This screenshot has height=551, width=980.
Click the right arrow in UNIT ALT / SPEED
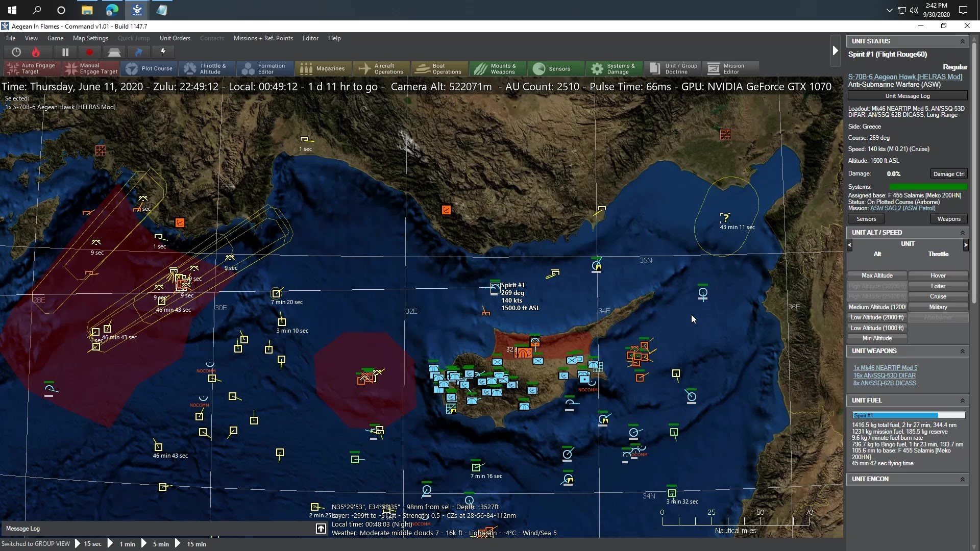click(x=966, y=245)
